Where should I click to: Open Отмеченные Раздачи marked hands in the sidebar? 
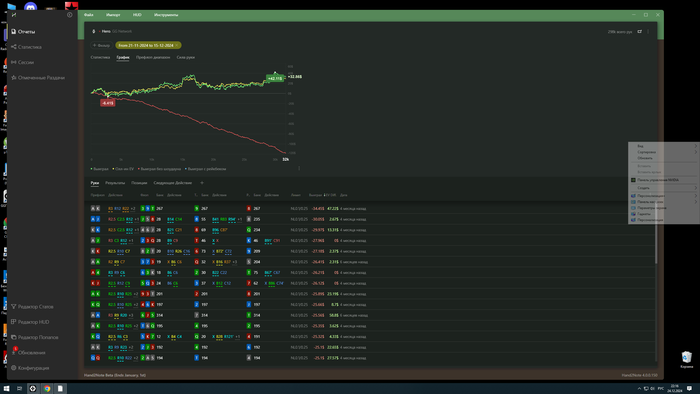tap(41, 78)
